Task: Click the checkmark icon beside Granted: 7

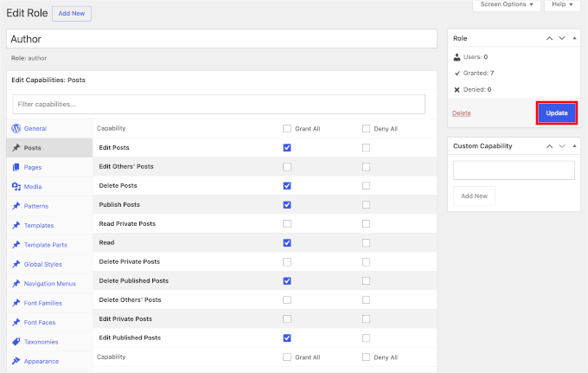Action: coord(457,74)
